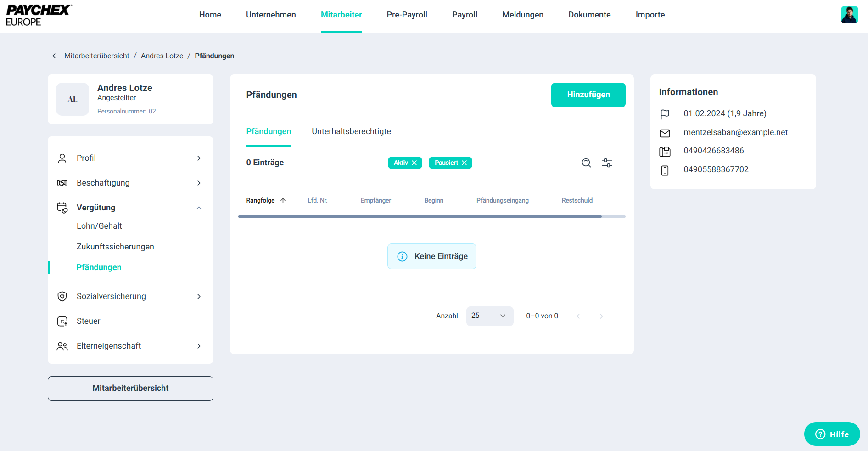Click the back arrow in breadcrumb
This screenshot has width=868, height=451.
pyautogui.click(x=54, y=56)
